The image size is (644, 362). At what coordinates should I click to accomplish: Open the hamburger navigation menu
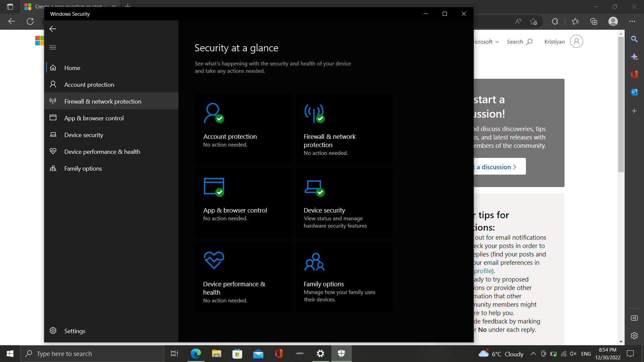point(53,47)
